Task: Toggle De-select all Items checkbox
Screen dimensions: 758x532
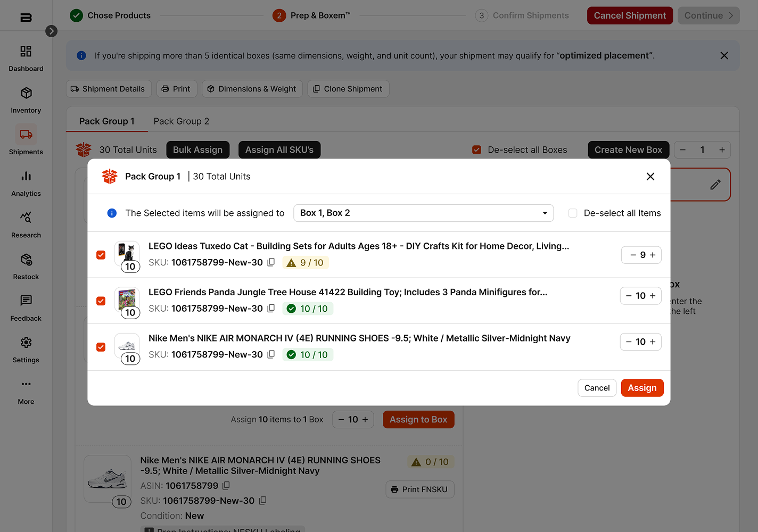Action: pos(573,213)
